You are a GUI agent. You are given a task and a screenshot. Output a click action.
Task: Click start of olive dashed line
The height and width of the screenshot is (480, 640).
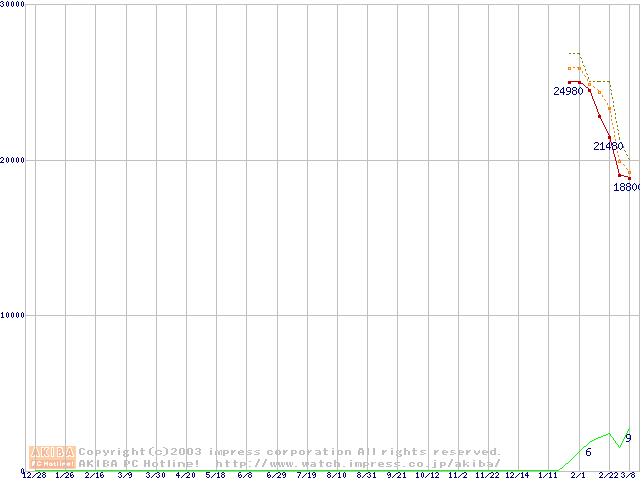point(569,54)
